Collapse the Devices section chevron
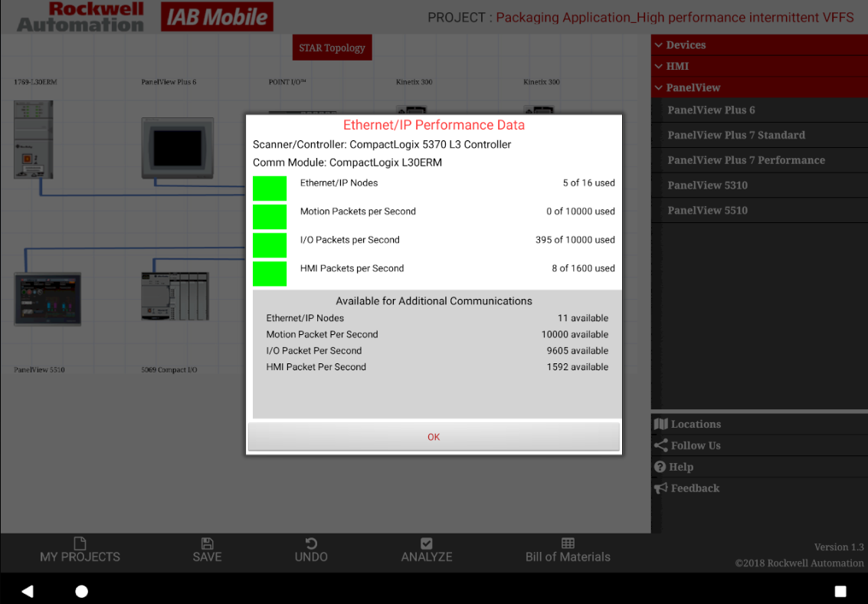Image resolution: width=868 pixels, height=604 pixels. (x=658, y=45)
